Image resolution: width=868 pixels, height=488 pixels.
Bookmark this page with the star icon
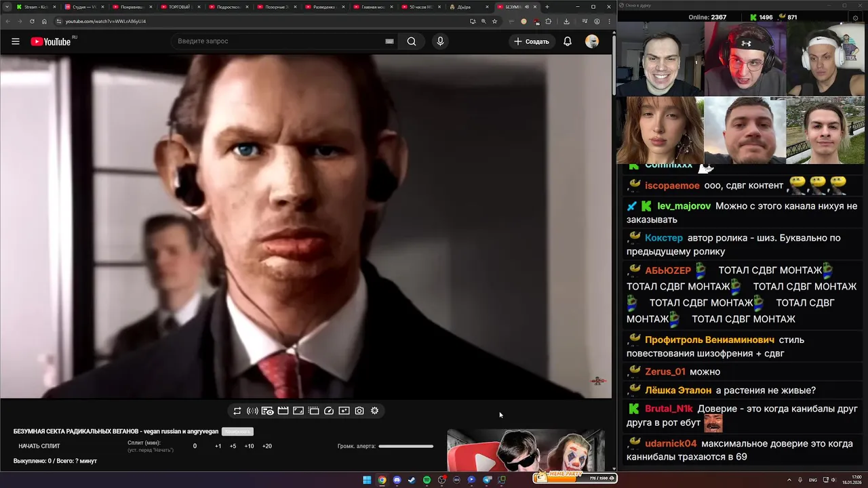[495, 21]
